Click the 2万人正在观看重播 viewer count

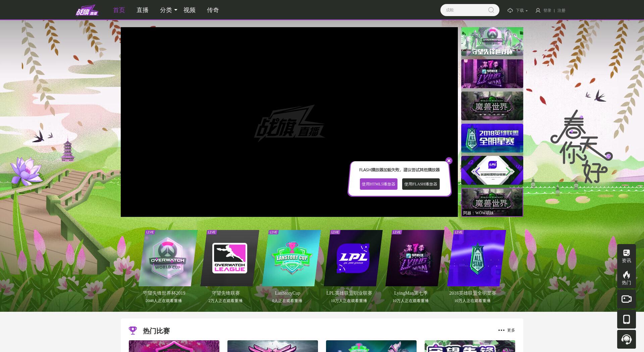225,301
